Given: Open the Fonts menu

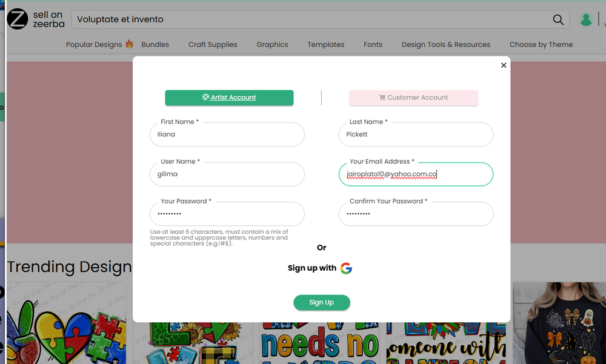Looking at the screenshot, I should [373, 44].
